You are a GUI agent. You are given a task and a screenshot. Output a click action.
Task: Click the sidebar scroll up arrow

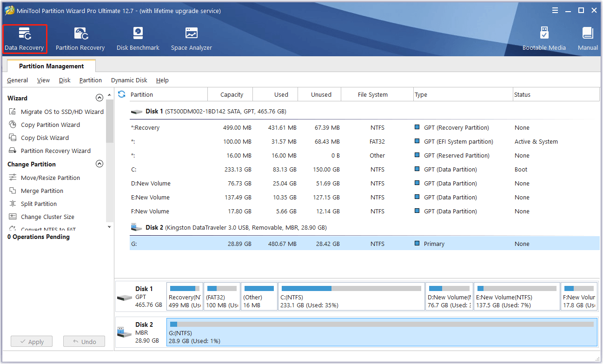click(x=110, y=95)
